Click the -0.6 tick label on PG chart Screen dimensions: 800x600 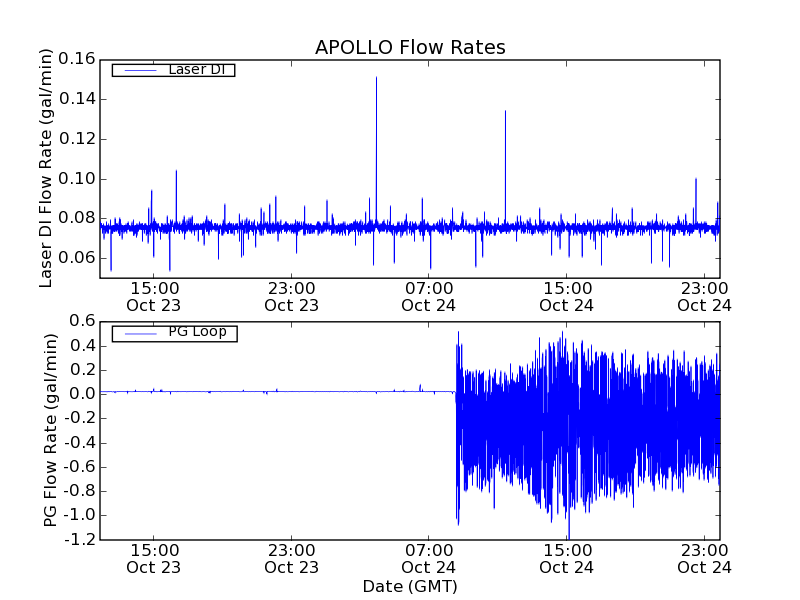click(x=80, y=467)
